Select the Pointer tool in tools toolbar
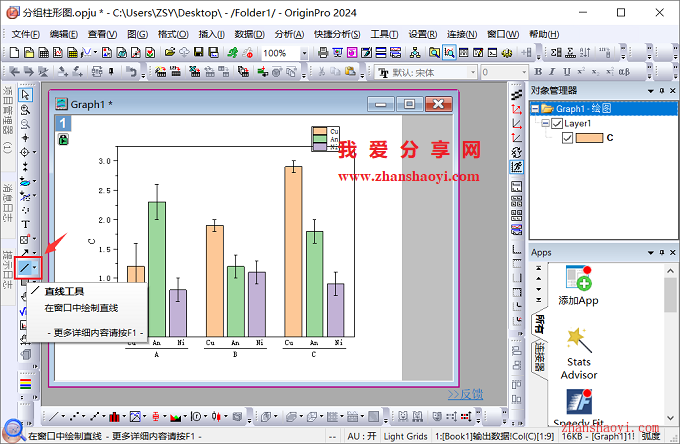Screen dimensions: 680x444 pos(25,95)
